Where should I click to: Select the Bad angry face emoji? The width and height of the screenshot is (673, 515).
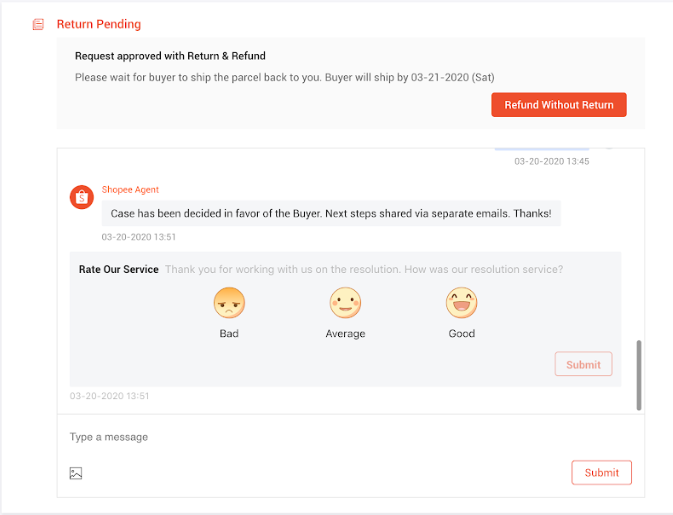tap(229, 303)
